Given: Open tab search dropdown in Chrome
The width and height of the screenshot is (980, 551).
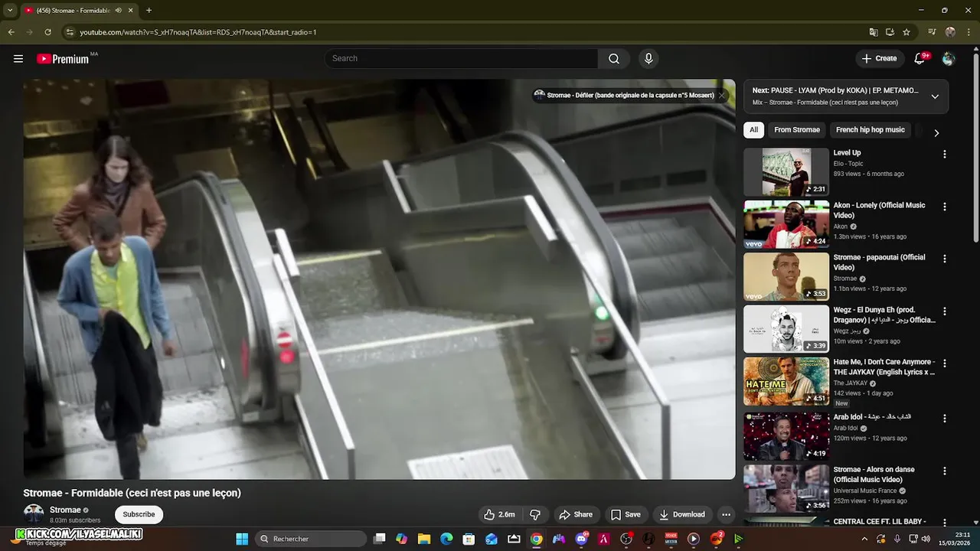Looking at the screenshot, I should [10, 11].
